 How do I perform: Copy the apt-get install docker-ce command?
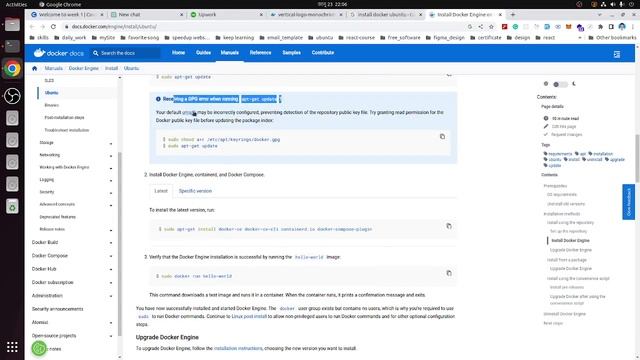(449, 226)
